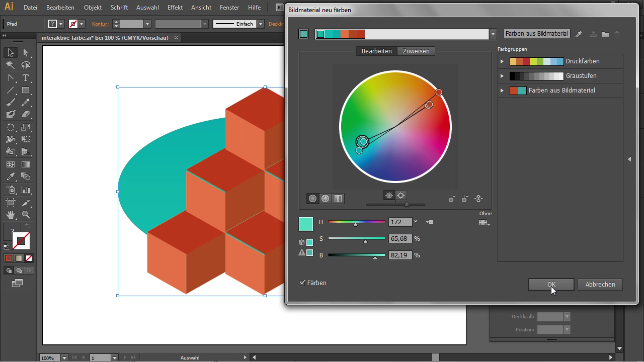The height and width of the screenshot is (362, 644).
Task: Click the Draw Normal mode button
Action: point(9,270)
